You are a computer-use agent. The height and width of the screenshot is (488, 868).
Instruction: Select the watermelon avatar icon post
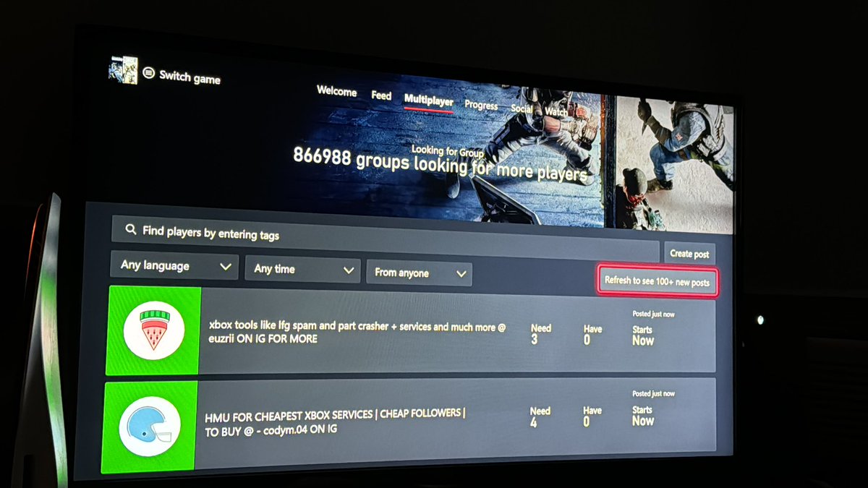click(153, 330)
